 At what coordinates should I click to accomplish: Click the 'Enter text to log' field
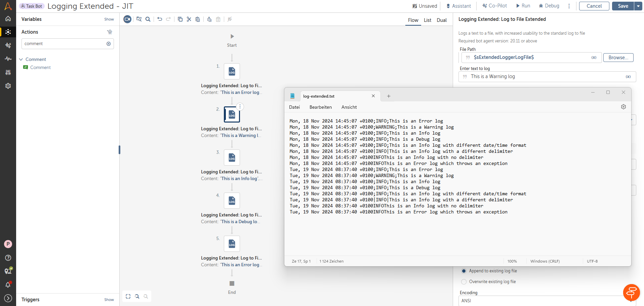point(545,77)
